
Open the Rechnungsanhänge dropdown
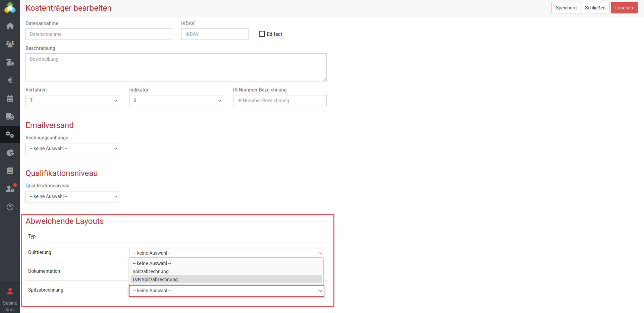[x=72, y=148]
